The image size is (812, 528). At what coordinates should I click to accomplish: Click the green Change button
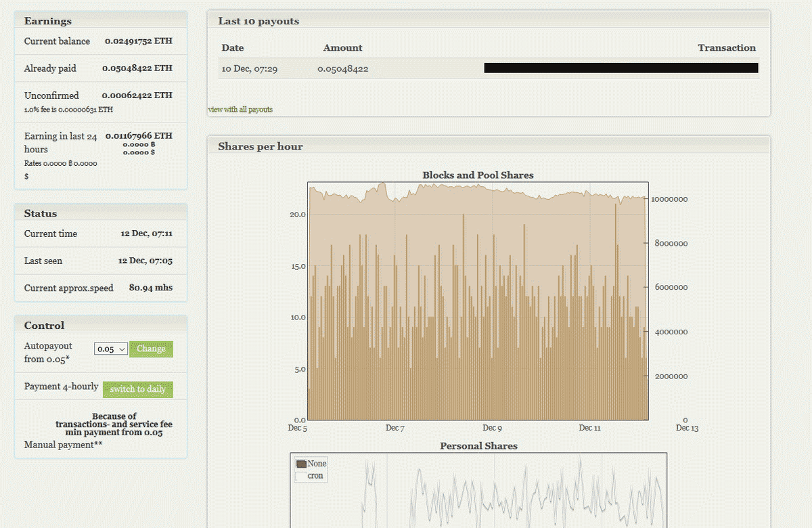[x=151, y=349]
